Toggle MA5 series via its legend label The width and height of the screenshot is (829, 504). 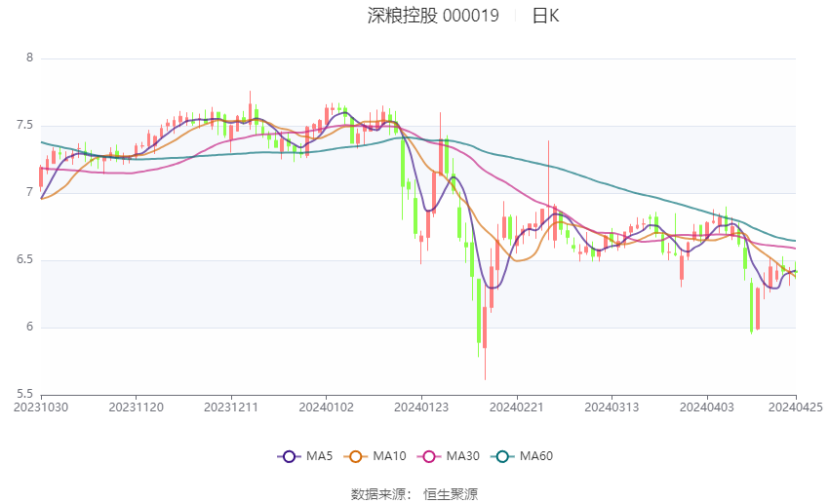(x=321, y=456)
